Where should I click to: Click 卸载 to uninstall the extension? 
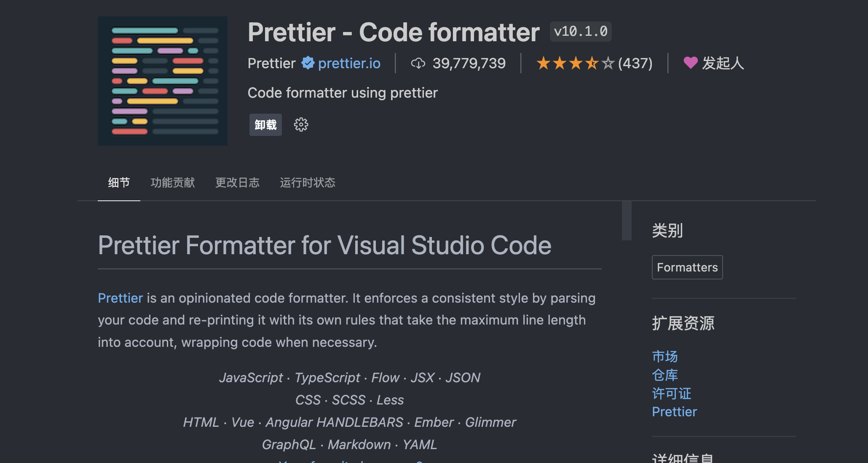coord(265,125)
